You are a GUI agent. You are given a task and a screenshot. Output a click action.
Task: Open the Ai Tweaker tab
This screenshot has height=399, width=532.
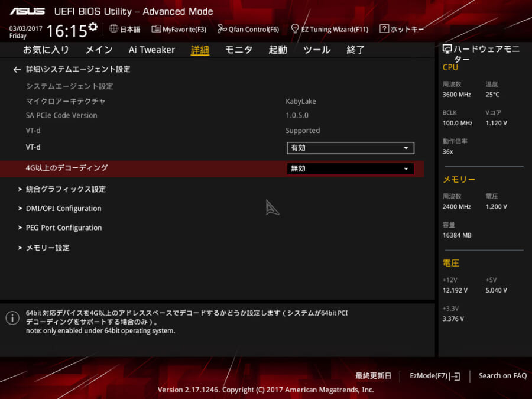click(x=152, y=50)
